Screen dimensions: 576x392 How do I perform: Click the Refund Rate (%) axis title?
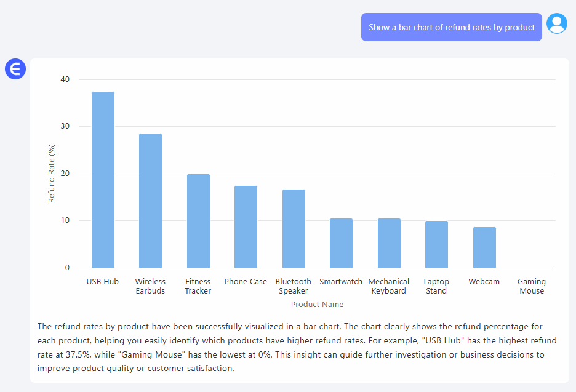[52, 174]
